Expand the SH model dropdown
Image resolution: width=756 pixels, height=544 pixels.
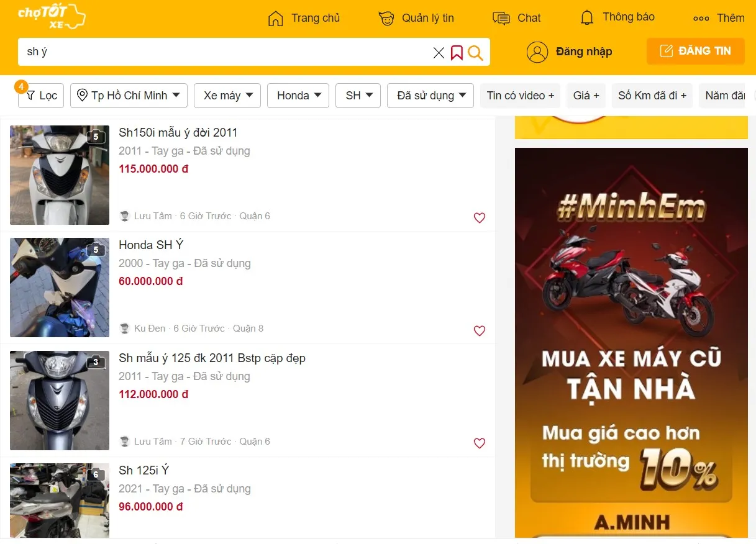pyautogui.click(x=358, y=96)
